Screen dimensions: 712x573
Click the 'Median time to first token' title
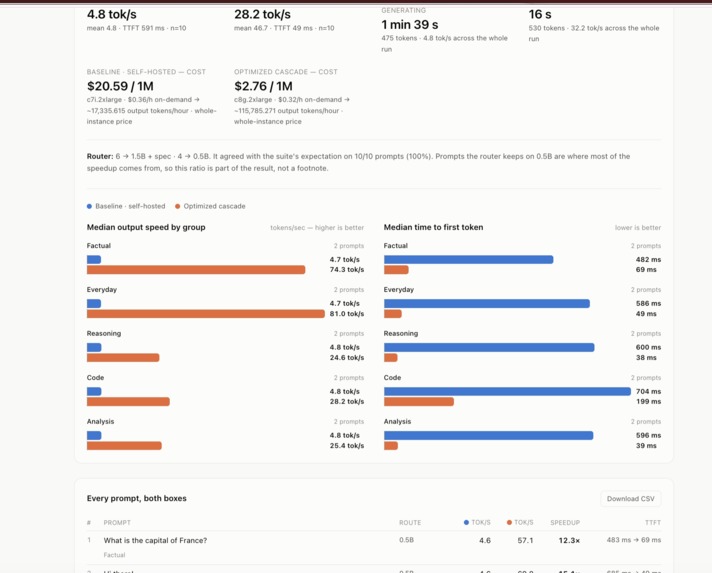(433, 227)
